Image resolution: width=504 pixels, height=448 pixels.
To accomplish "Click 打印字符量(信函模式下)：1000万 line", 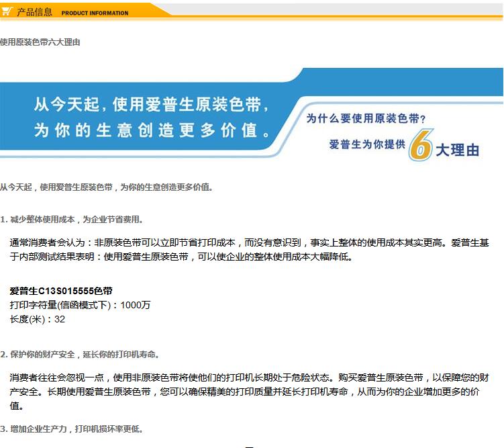I will pos(80,305).
